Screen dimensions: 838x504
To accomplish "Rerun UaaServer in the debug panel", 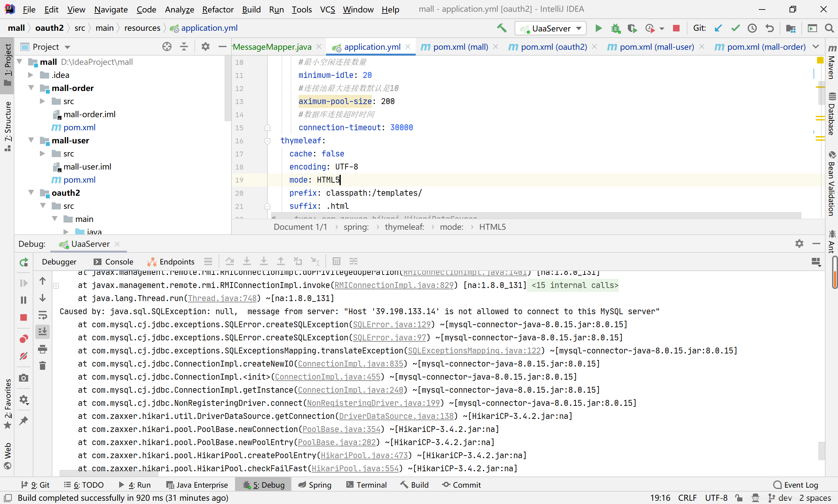I will 24,262.
